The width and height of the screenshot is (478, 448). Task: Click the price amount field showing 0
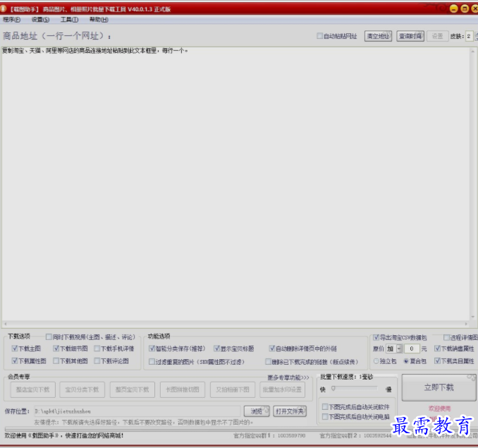[x=412, y=349]
